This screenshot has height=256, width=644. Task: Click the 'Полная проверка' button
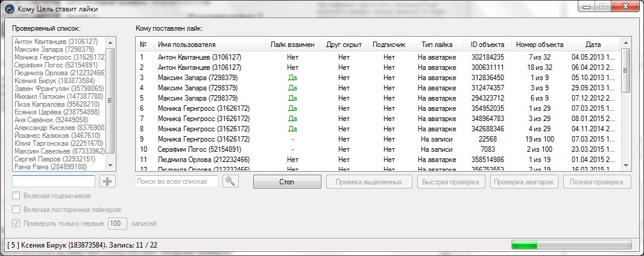pyautogui.click(x=597, y=181)
